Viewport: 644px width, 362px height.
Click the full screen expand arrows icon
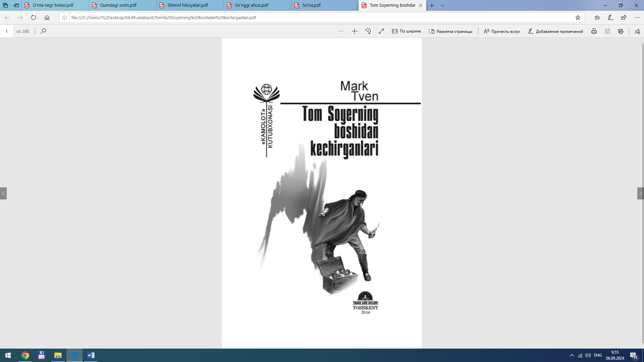click(381, 31)
